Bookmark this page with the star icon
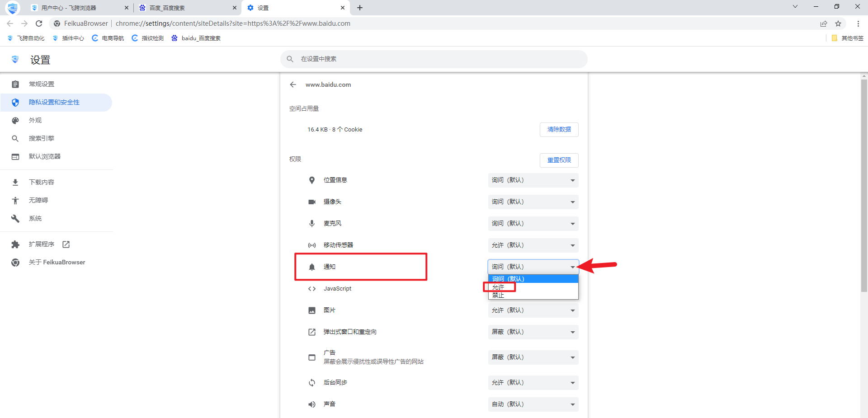Image resolution: width=868 pixels, height=418 pixels. tap(838, 23)
